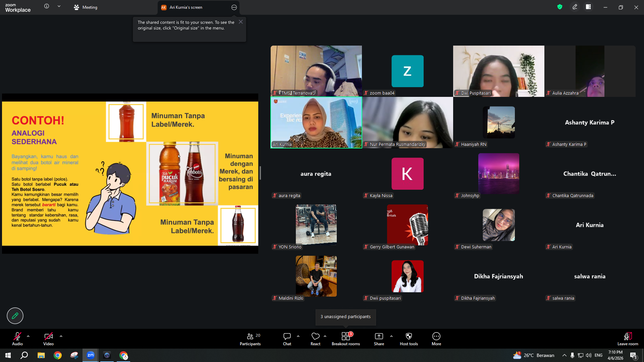Open screen share more options ellipsis
Viewport: 644px width, 362px height.
234,7
